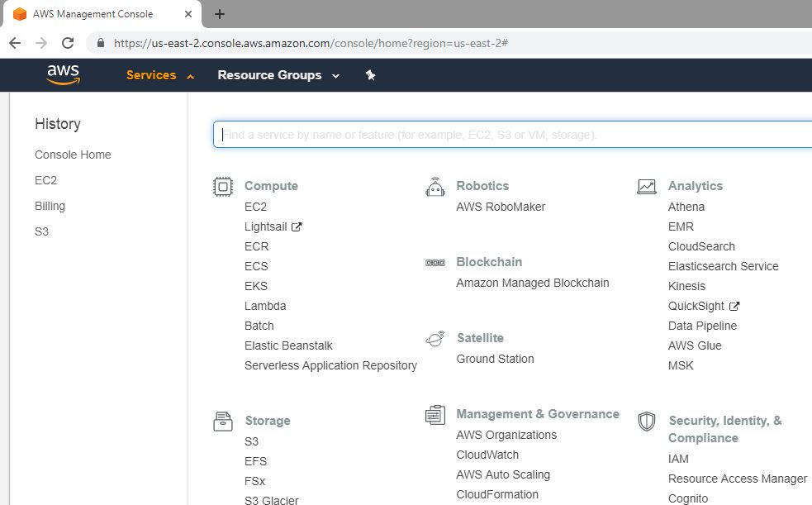Click the Compute category heading
812x505 pixels.
tap(271, 186)
